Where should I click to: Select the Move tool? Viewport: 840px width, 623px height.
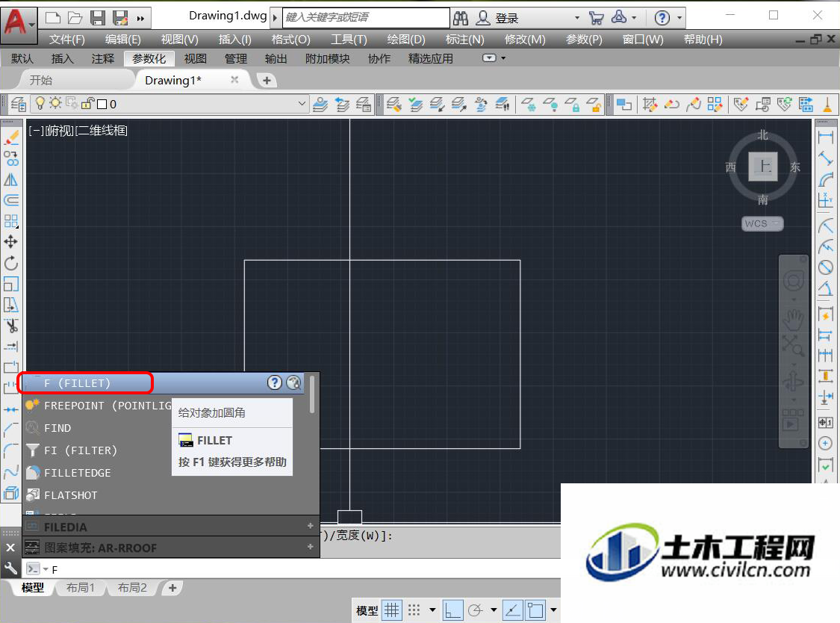[x=11, y=242]
